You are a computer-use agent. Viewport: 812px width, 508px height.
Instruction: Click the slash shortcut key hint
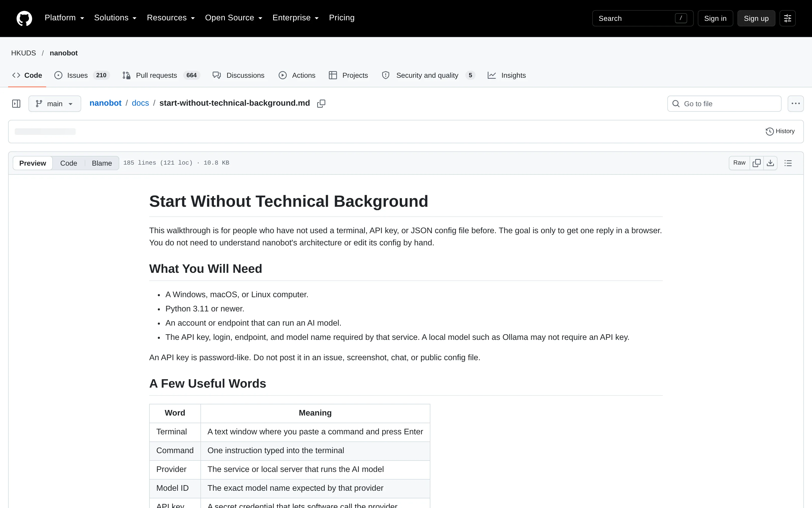(681, 18)
